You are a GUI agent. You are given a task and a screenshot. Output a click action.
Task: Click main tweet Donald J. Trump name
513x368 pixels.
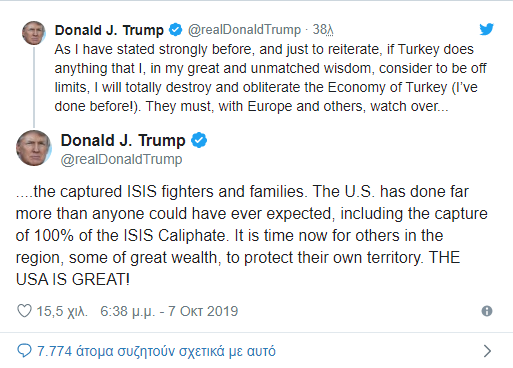tap(123, 140)
